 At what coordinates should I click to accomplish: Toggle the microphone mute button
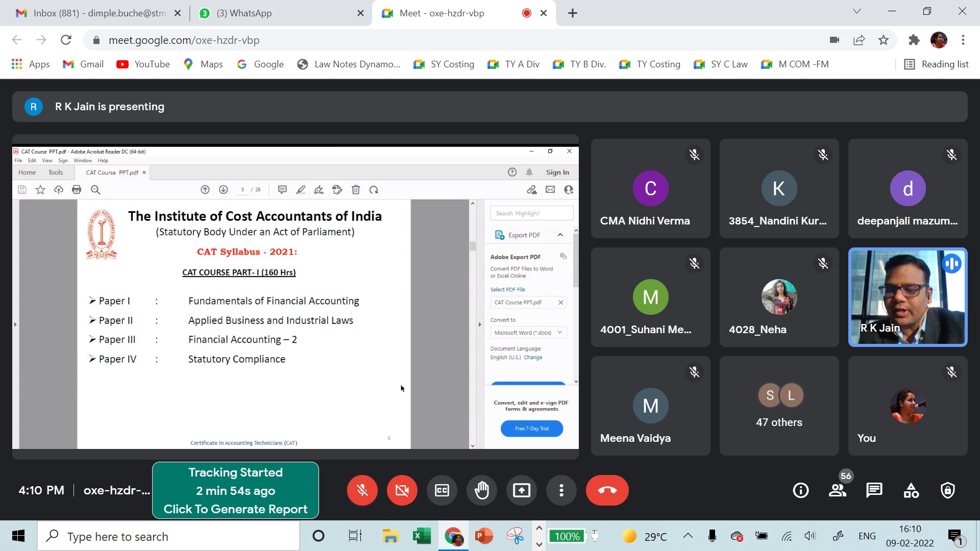[362, 490]
